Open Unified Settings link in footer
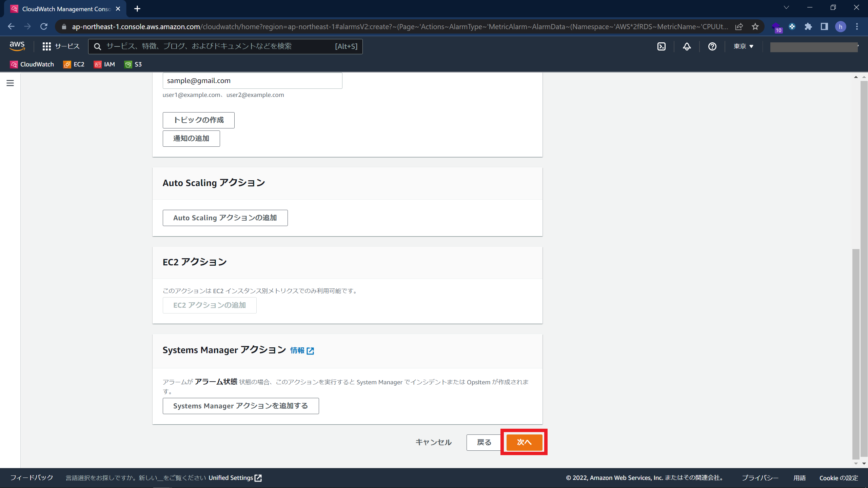This screenshot has width=868, height=488. pos(235,478)
